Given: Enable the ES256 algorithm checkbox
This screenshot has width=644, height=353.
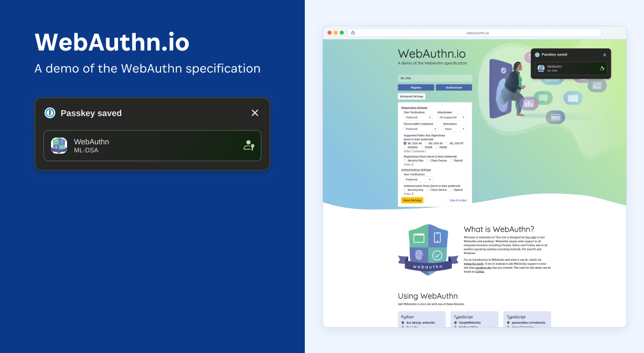Looking at the screenshot, I should [x=422, y=147].
